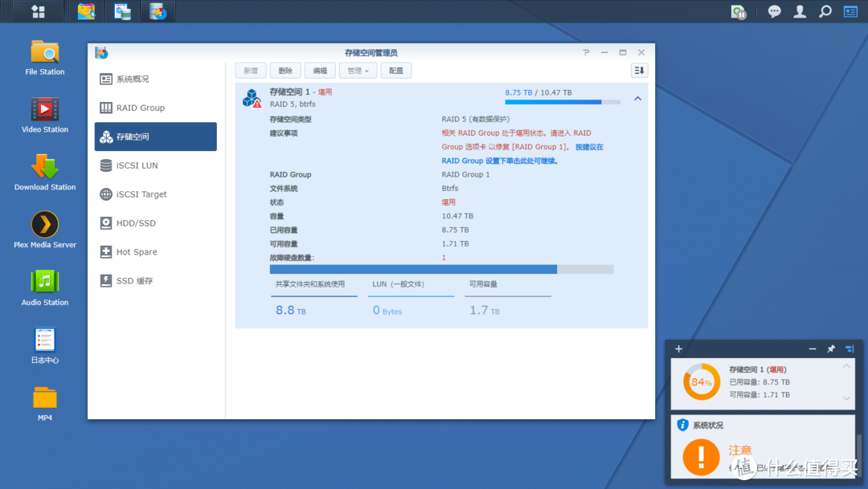Launch Plex Media Server desktop shortcut

(45, 230)
